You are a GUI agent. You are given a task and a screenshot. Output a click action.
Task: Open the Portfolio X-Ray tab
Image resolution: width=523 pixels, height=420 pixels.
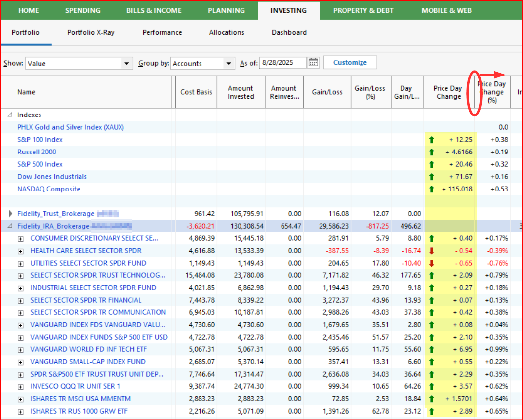(91, 32)
